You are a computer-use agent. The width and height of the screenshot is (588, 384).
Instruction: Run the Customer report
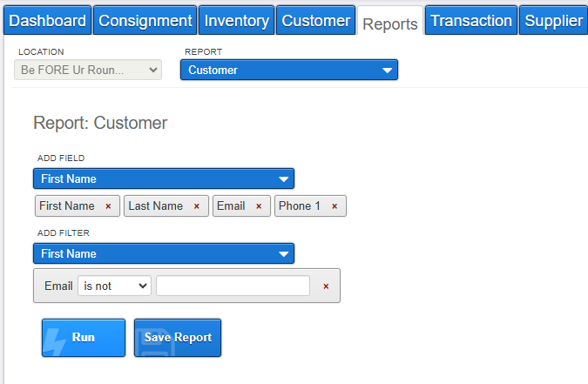[84, 338]
